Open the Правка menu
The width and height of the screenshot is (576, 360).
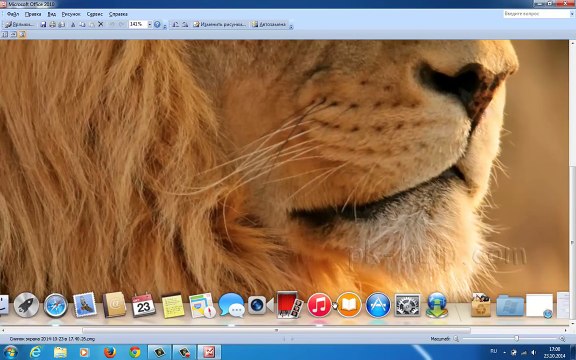click(x=33, y=14)
